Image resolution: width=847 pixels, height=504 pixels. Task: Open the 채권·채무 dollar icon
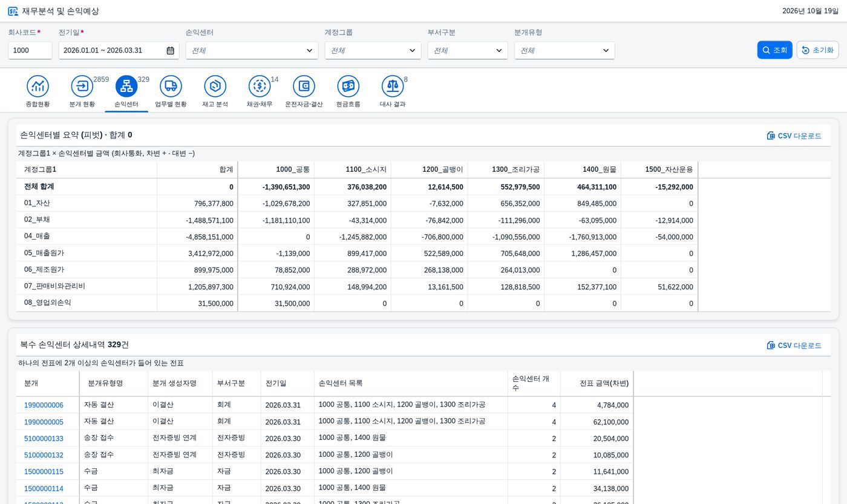point(260,87)
